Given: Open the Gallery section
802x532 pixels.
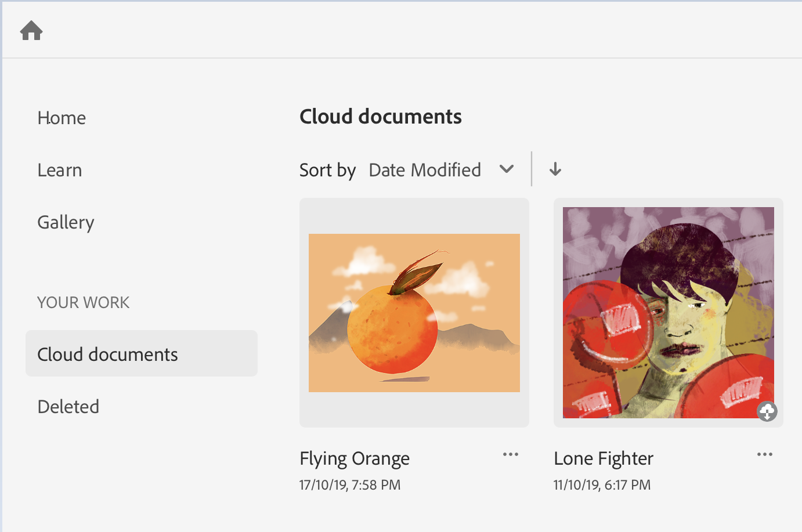Looking at the screenshot, I should 66,223.
